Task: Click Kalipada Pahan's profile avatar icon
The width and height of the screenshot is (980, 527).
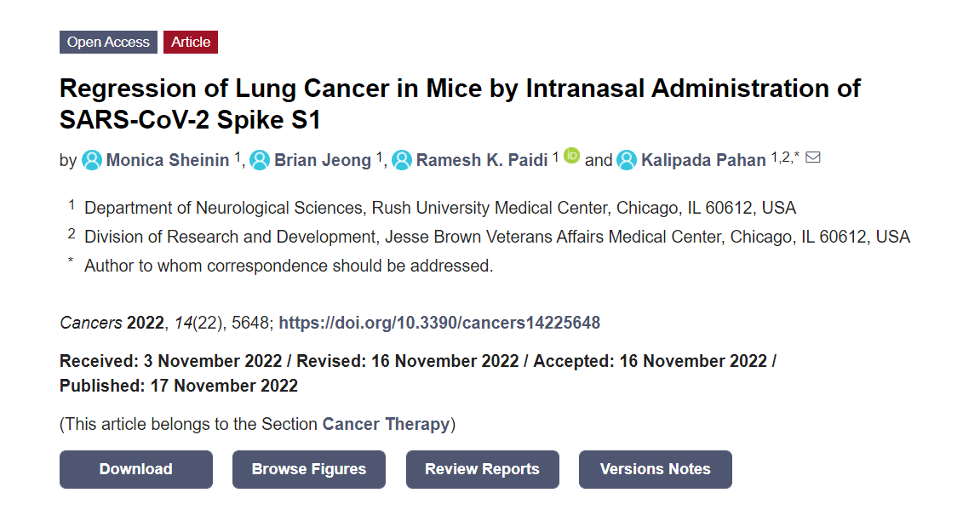Action: 627,160
